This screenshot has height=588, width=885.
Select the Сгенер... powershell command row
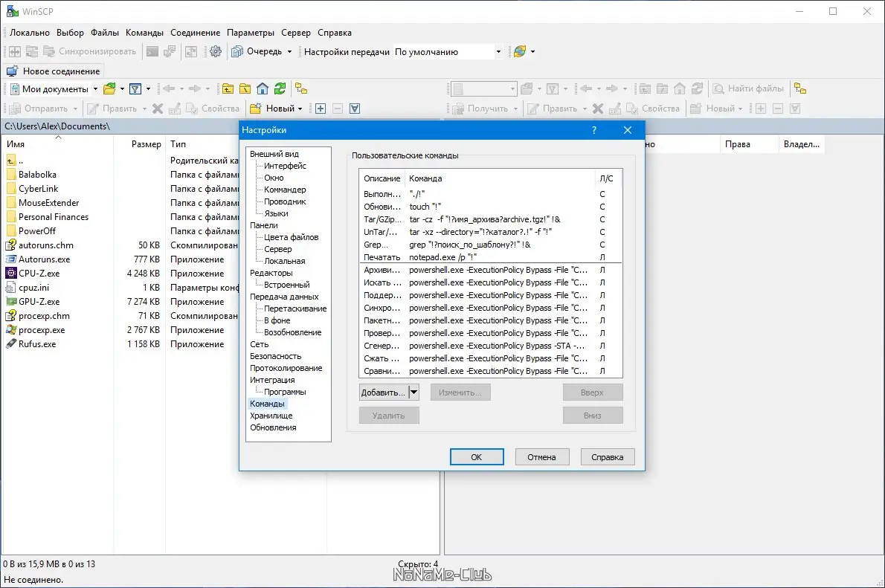tap(491, 346)
